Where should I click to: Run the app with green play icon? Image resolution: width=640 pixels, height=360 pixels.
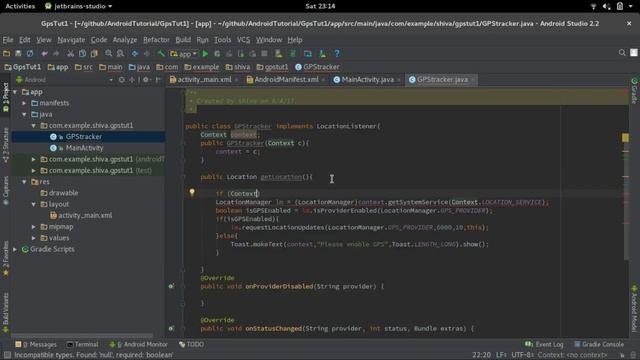click(205, 53)
